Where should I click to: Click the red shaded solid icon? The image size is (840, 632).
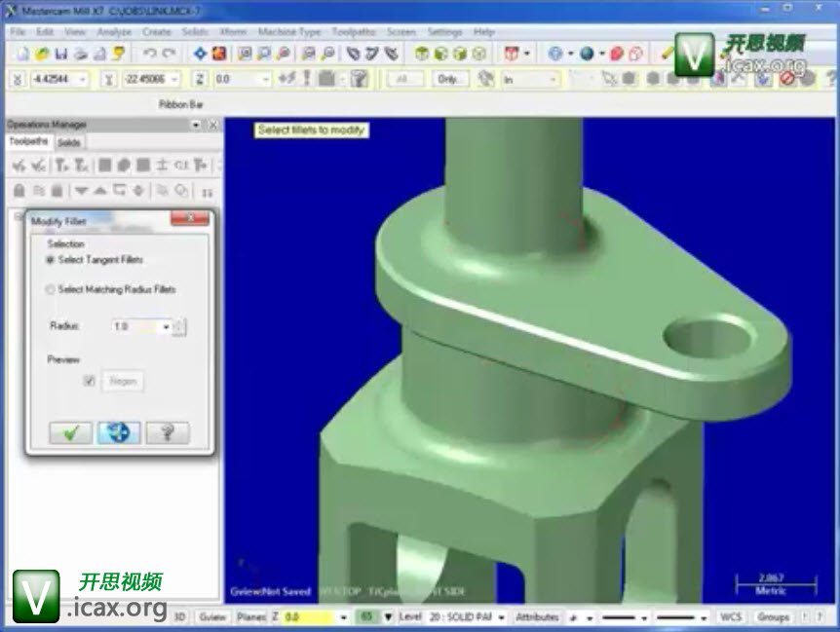(617, 54)
